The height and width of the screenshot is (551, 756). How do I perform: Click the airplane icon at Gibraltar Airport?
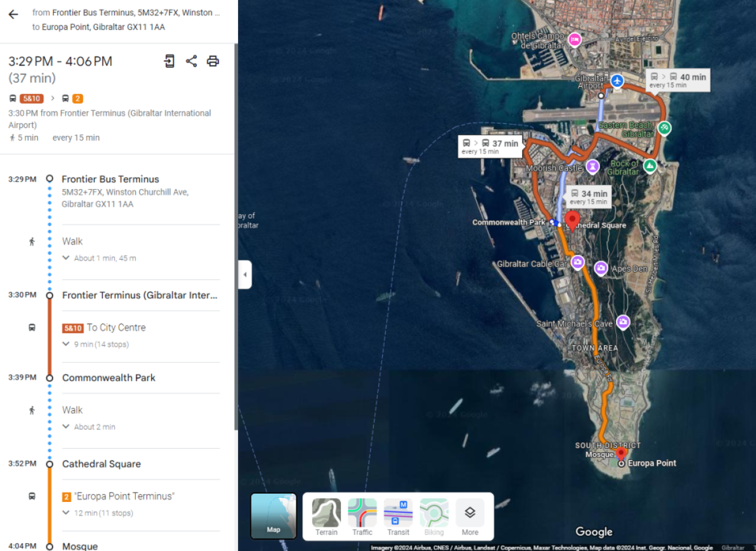pyautogui.click(x=617, y=81)
